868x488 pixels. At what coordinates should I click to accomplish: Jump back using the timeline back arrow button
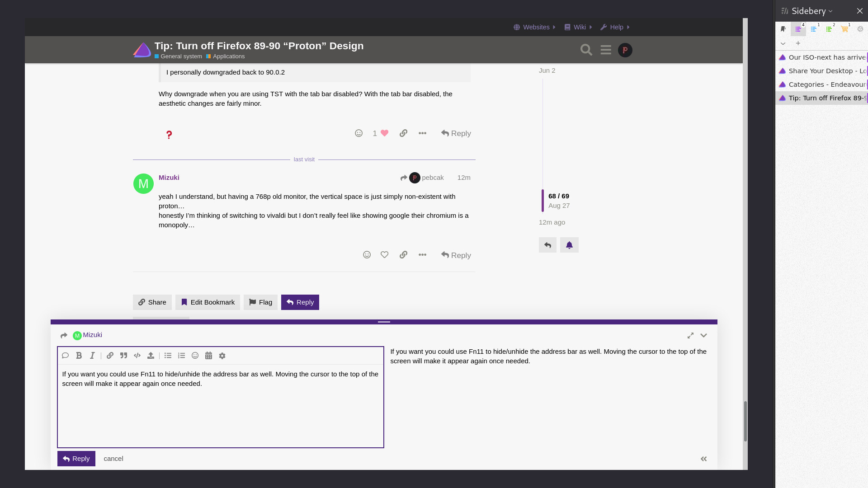[547, 245]
